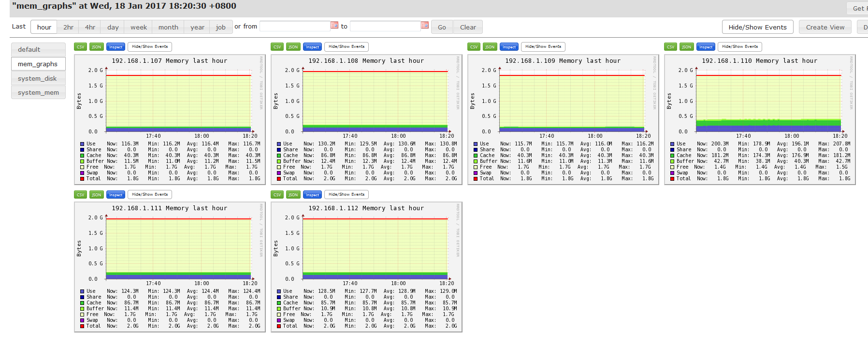Screen dimensions: 868x346
Task: Open the system_disk view in the sidebar
Action: pyautogui.click(x=38, y=78)
